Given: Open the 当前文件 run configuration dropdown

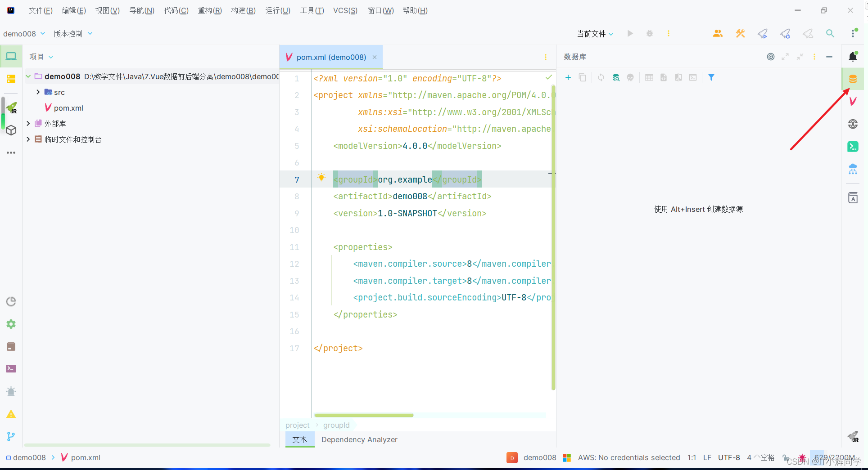Looking at the screenshot, I should [595, 34].
